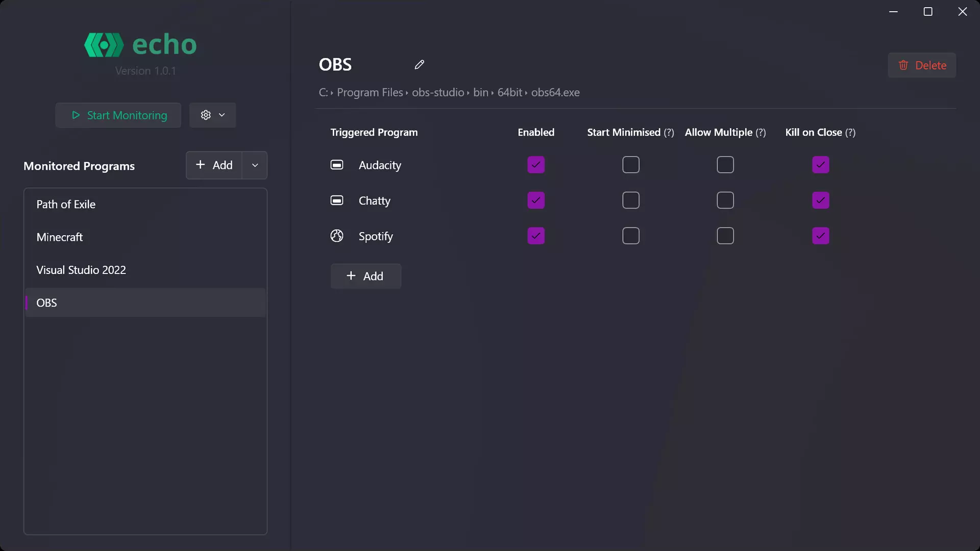
Task: Click the obs-studio path segment
Action: (x=438, y=93)
